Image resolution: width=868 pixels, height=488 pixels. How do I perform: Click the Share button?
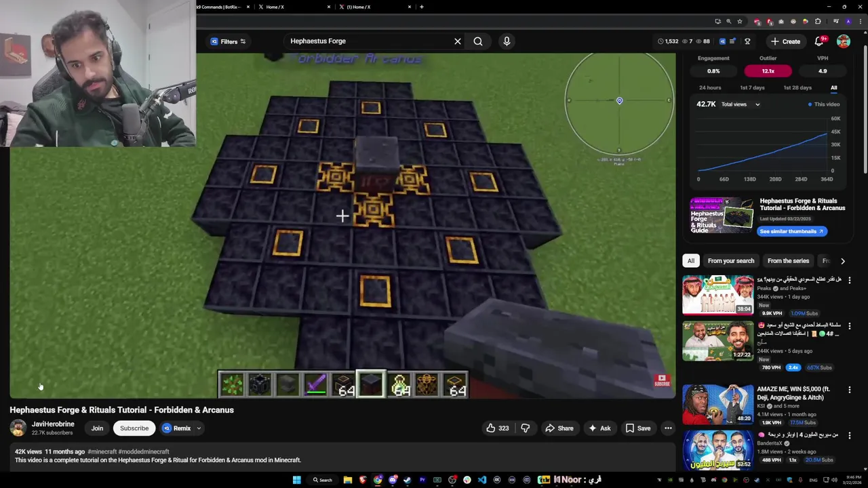[x=559, y=428]
